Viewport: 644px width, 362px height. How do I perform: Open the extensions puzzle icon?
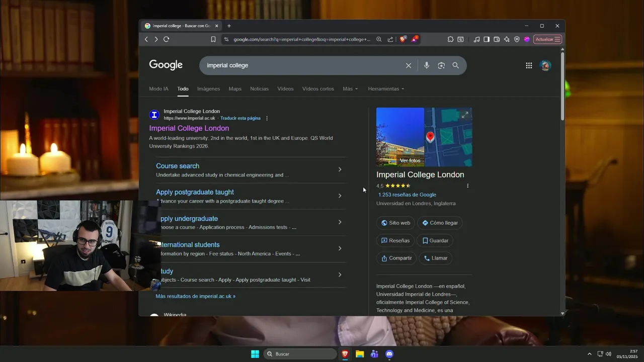450,39
